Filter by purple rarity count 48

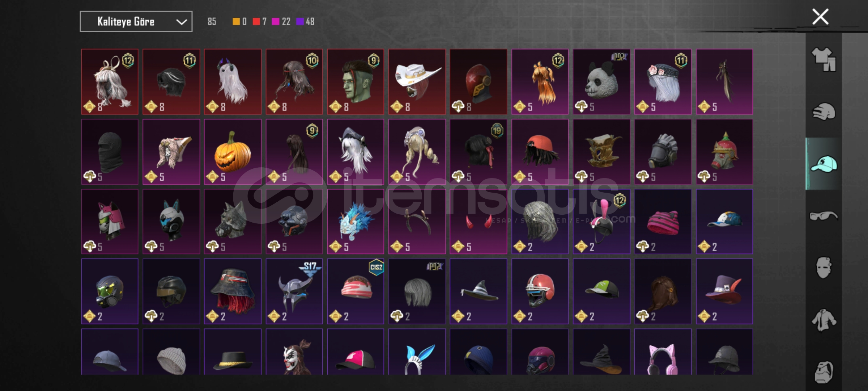(x=305, y=22)
